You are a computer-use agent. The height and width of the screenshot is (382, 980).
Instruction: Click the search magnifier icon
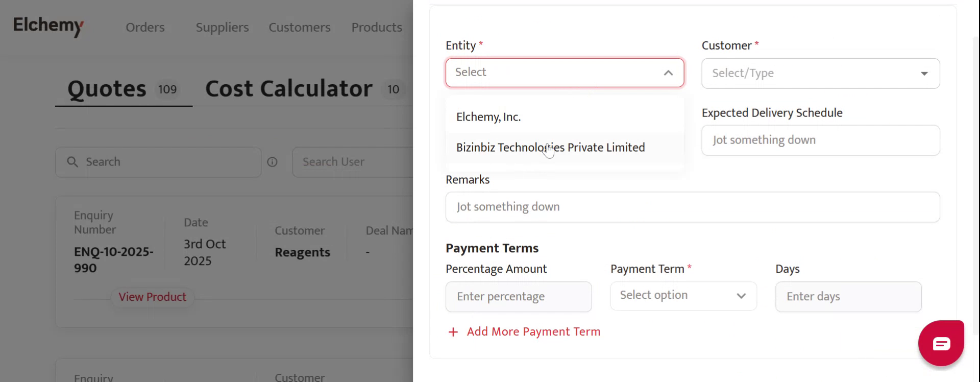72,162
